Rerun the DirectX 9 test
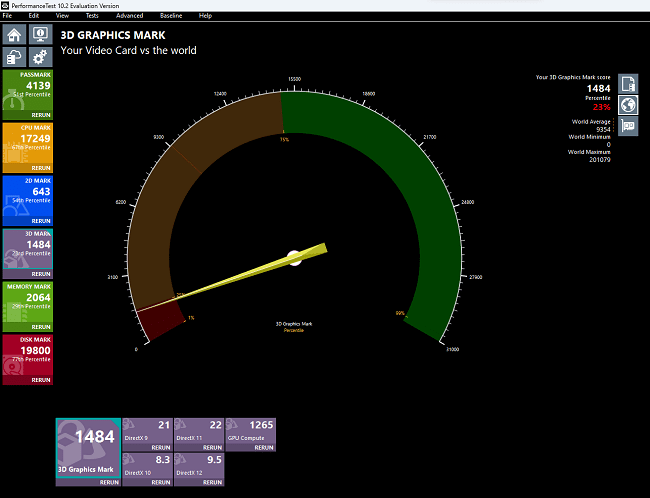The height and width of the screenshot is (498, 650). 161,448
